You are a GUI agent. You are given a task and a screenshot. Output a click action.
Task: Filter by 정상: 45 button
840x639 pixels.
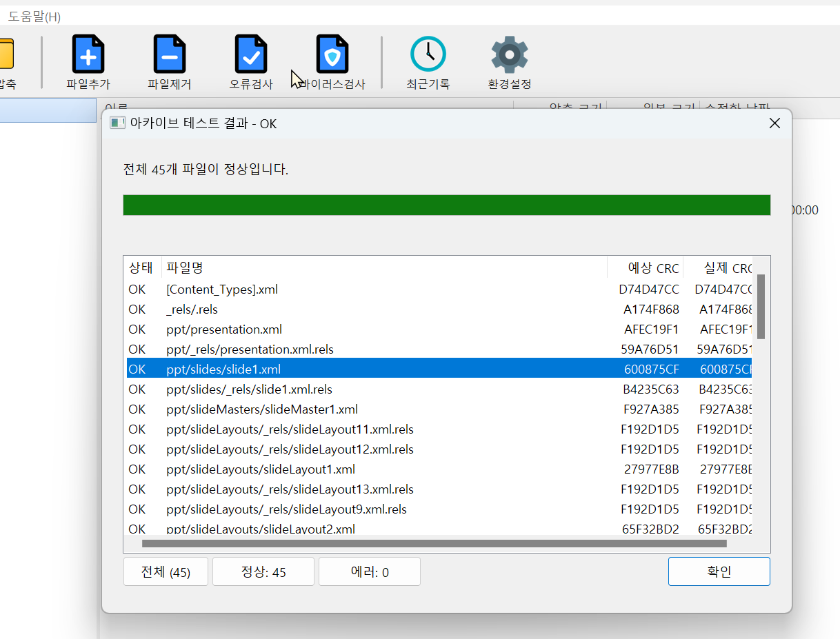click(263, 571)
